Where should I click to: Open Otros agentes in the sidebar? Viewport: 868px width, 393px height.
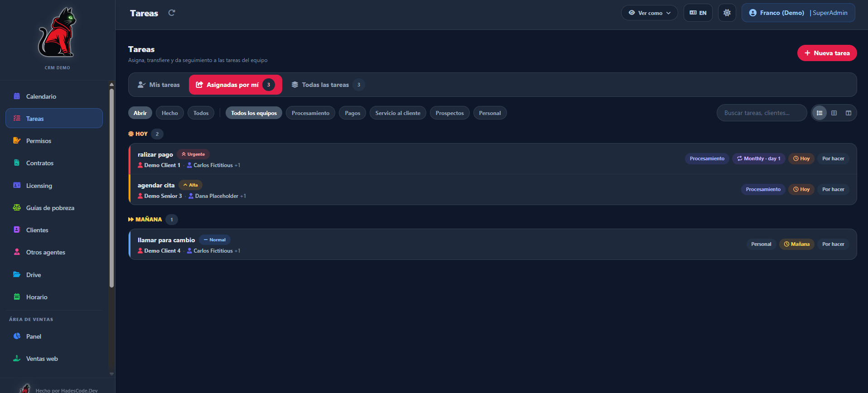(54, 252)
